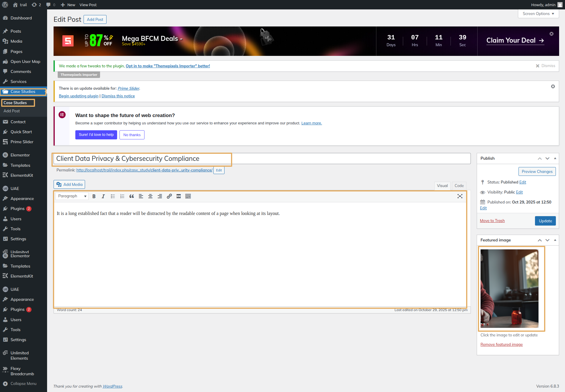Click the insert link icon

click(169, 196)
